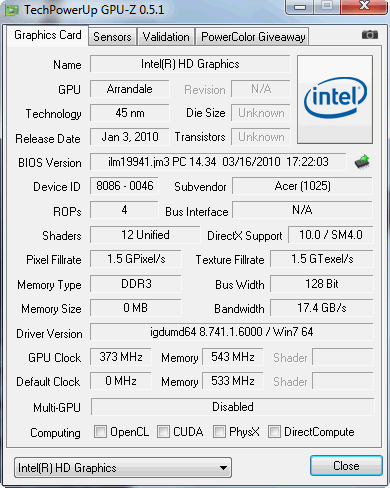This screenshot has width=390, height=488.
Task: Click the Driver Version label
Action: click(x=49, y=334)
